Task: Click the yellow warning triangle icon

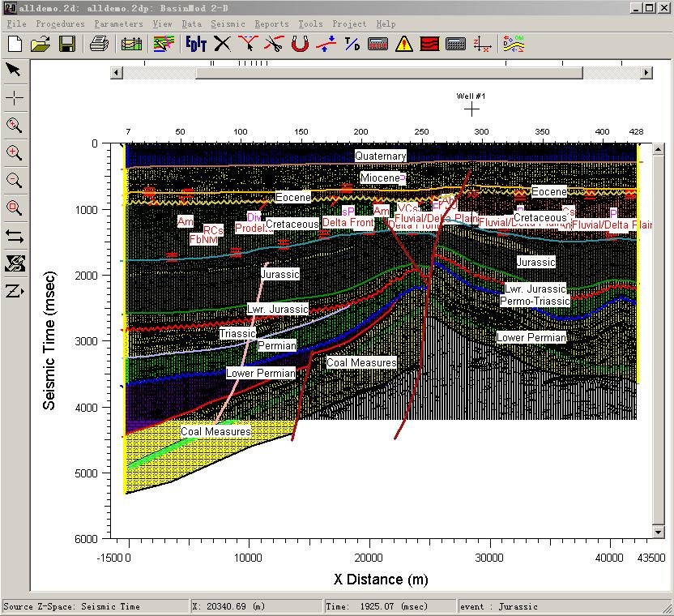Action: [x=404, y=44]
